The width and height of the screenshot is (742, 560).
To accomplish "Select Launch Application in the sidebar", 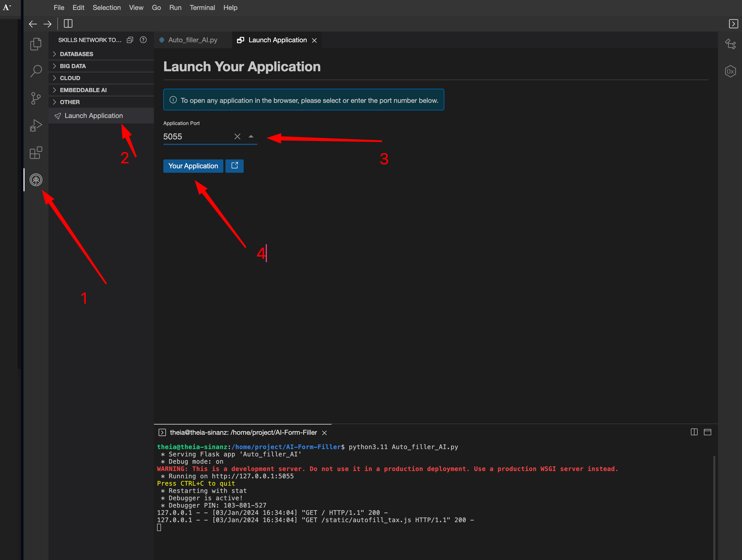I will (x=94, y=115).
